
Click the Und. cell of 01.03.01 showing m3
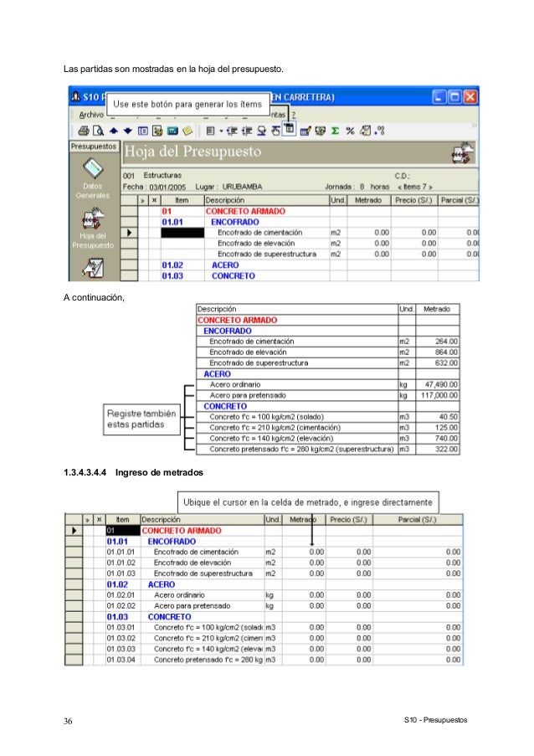[273, 628]
